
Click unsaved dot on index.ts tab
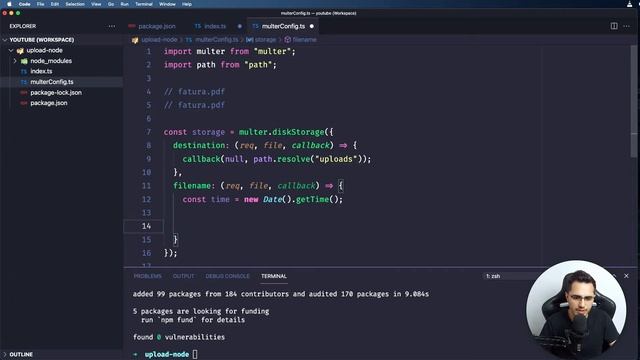click(x=240, y=26)
